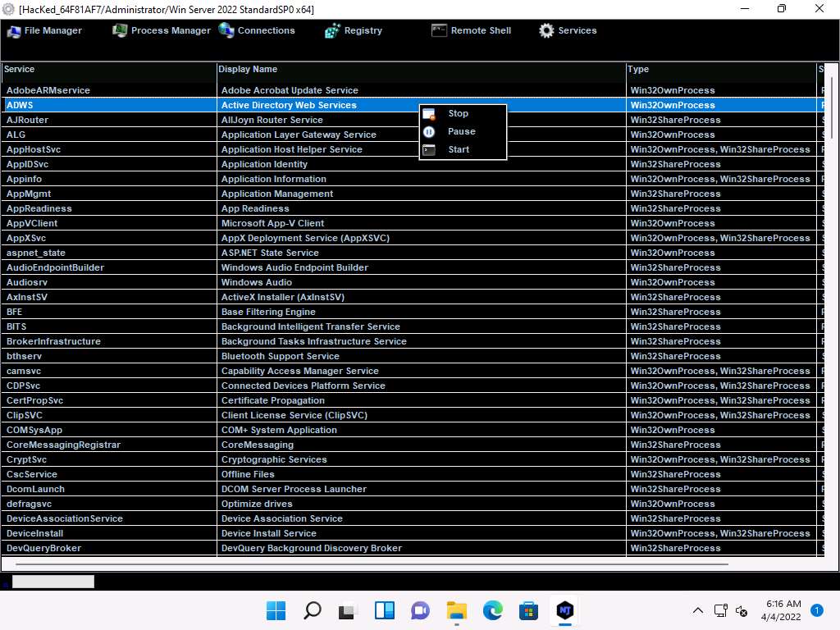The width and height of the screenshot is (840, 630).
Task: Choose Pause in the context menu
Action: click(461, 132)
